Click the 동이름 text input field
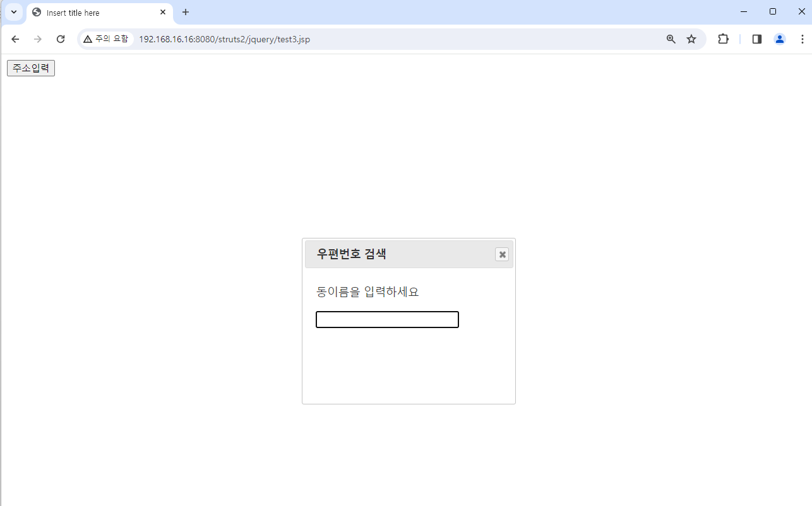Image resolution: width=812 pixels, height=506 pixels. point(387,320)
